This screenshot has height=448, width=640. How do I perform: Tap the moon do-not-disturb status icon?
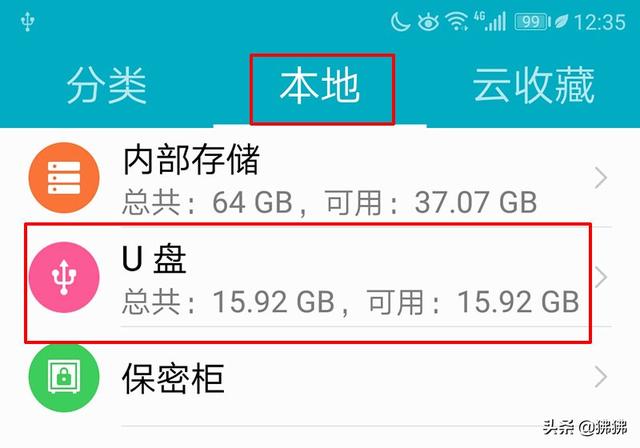(400, 21)
